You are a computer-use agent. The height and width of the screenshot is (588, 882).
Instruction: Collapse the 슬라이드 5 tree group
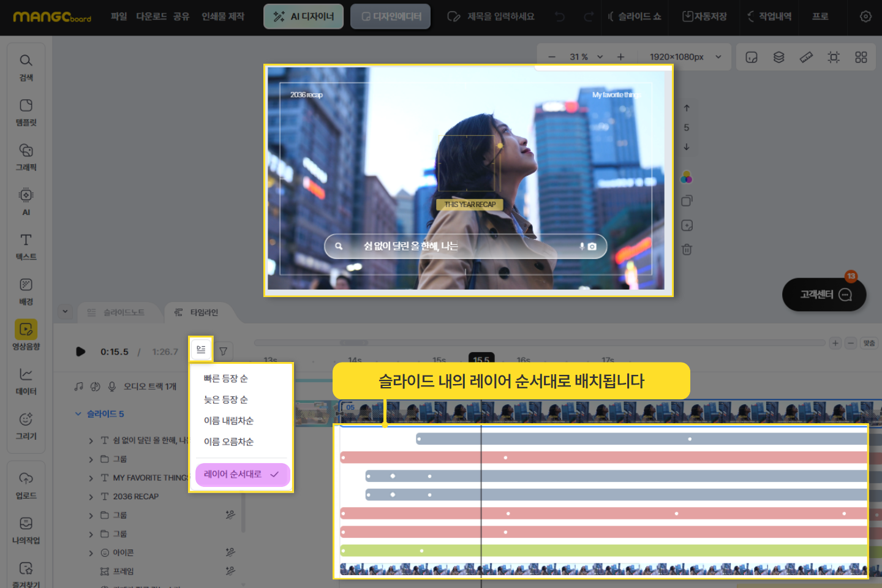point(78,414)
